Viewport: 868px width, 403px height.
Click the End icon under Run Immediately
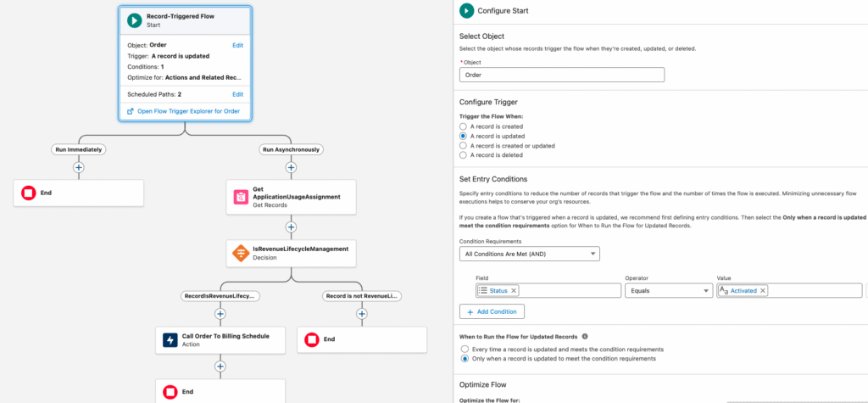pyautogui.click(x=29, y=193)
